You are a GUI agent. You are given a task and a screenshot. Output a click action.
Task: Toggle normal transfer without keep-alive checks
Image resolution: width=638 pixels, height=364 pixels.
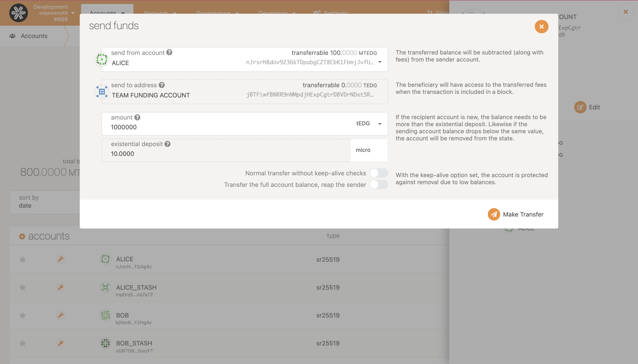(378, 173)
